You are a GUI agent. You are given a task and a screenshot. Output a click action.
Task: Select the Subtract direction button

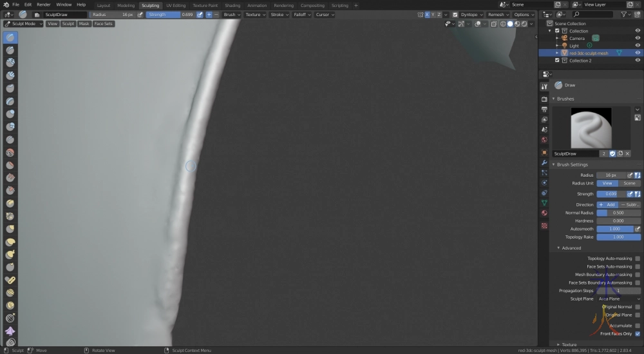[630, 204]
